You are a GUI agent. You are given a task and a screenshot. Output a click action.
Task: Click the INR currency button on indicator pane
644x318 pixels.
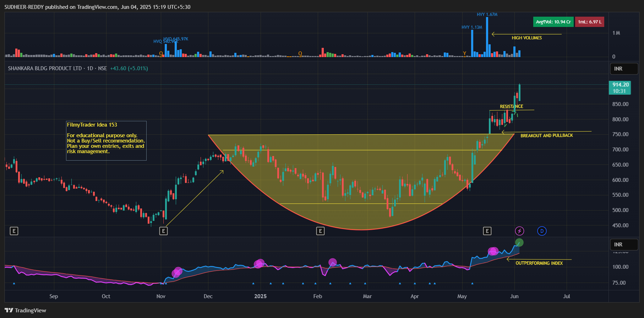[x=624, y=245]
